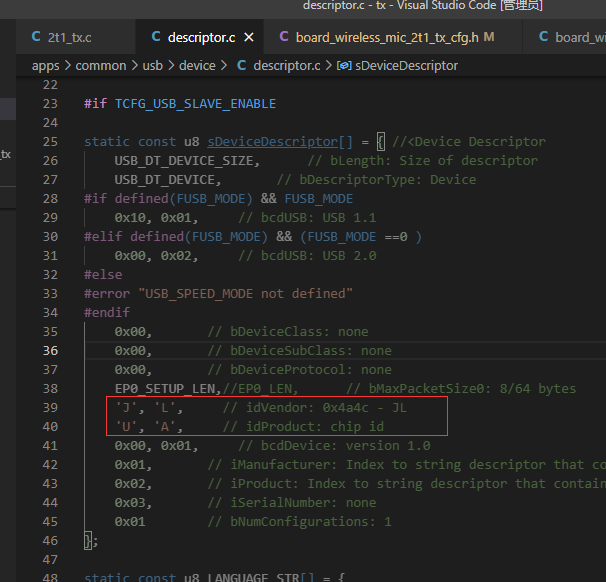The height and width of the screenshot is (582, 606).
Task: Click the '#else' directive on line 32
Action: pos(103,275)
